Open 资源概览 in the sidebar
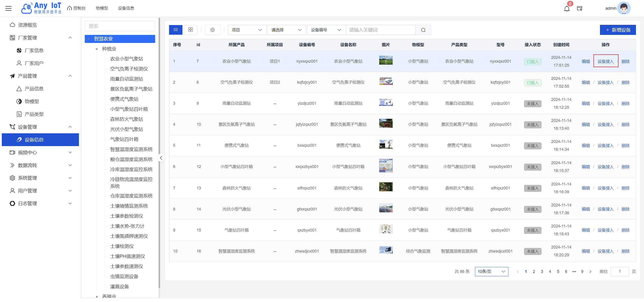This screenshot has height=302, width=644. tap(28, 25)
